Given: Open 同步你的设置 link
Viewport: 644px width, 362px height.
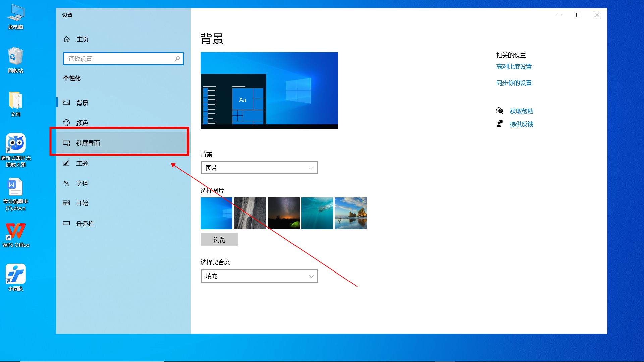Looking at the screenshot, I should coord(514,83).
